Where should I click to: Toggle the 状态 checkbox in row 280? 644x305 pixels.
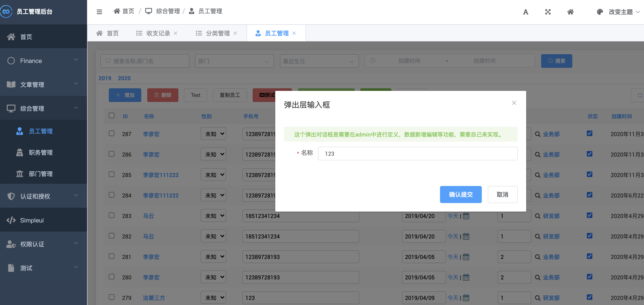coord(590,276)
